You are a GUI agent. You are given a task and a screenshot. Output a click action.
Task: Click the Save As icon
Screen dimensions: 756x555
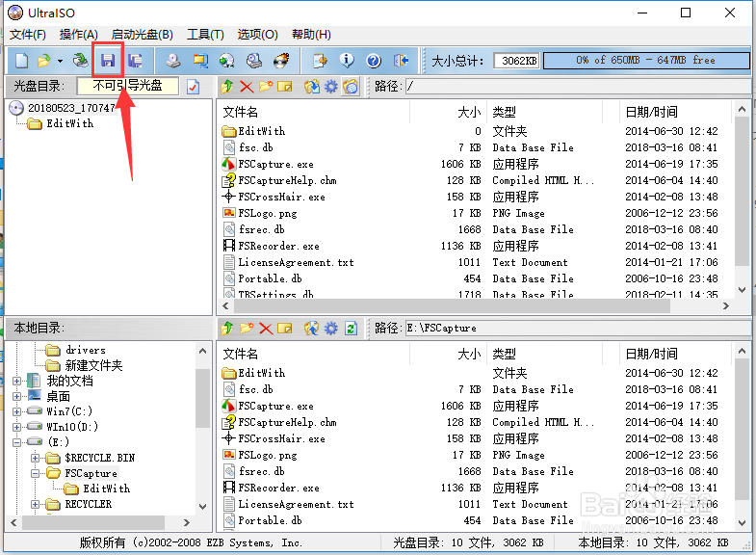(x=135, y=61)
